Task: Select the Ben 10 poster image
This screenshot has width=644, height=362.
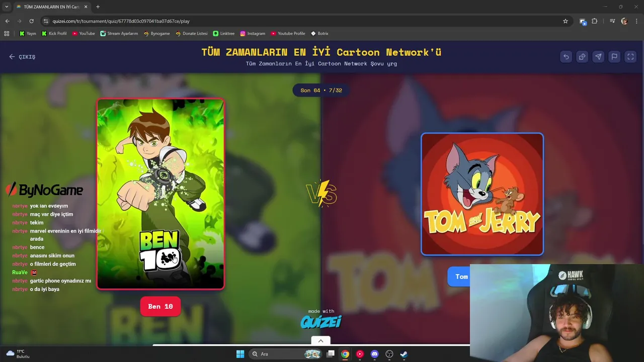Action: (160, 194)
